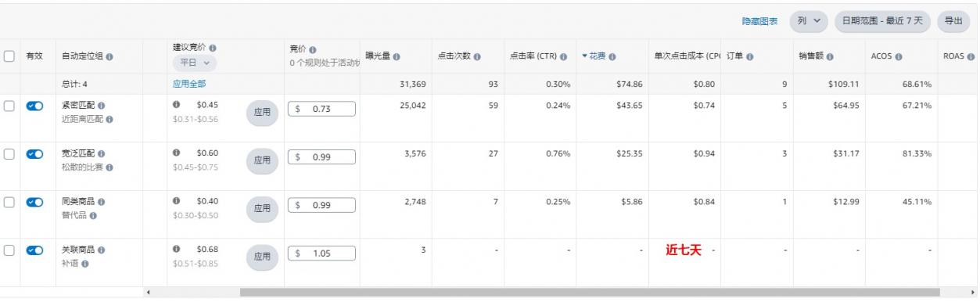Click 同类商品 bid field showing 0.99
The height and width of the screenshot is (302, 980).
(321, 205)
